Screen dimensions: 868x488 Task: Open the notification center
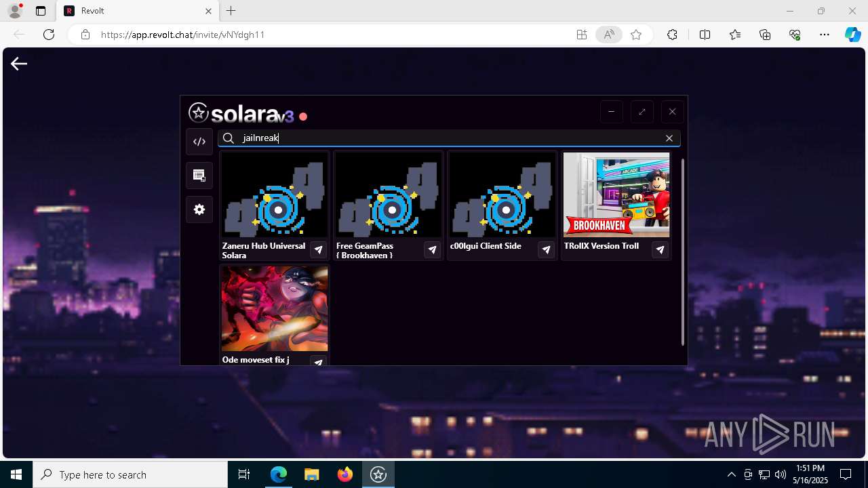pyautogui.click(x=846, y=474)
